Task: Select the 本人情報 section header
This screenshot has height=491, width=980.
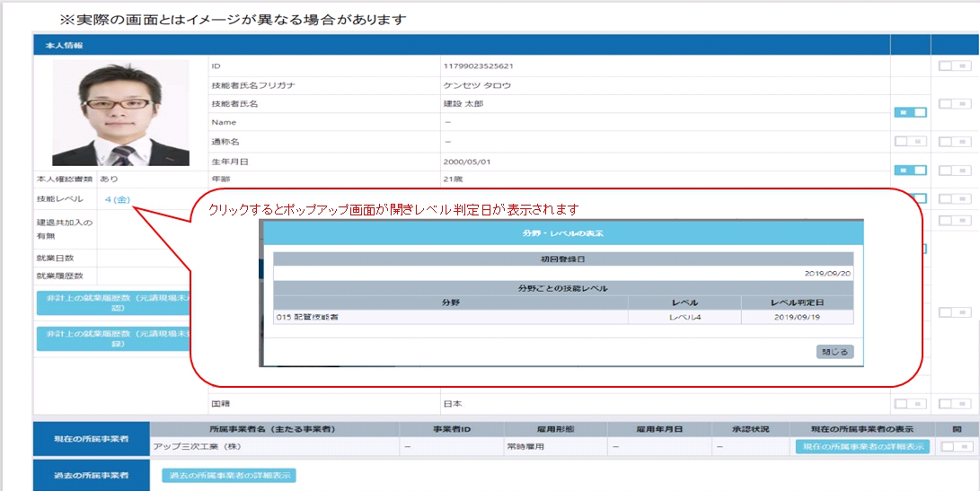Action: (65, 45)
